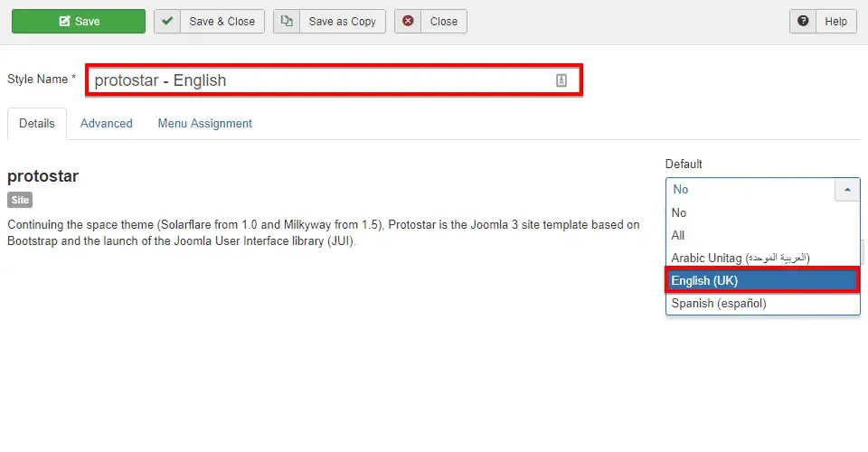Collapse the Default dropdown with arrow
This screenshot has height=452, width=868.
coord(847,189)
